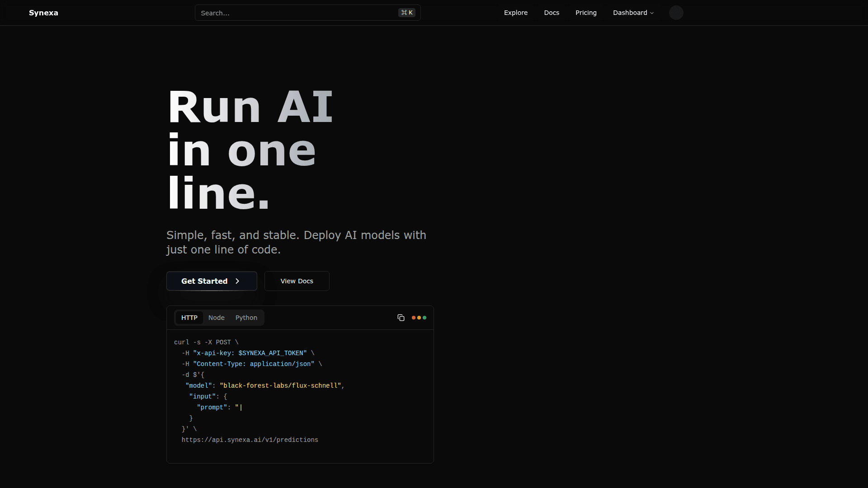Open the Explore page
868x488 pixels.
coord(515,13)
